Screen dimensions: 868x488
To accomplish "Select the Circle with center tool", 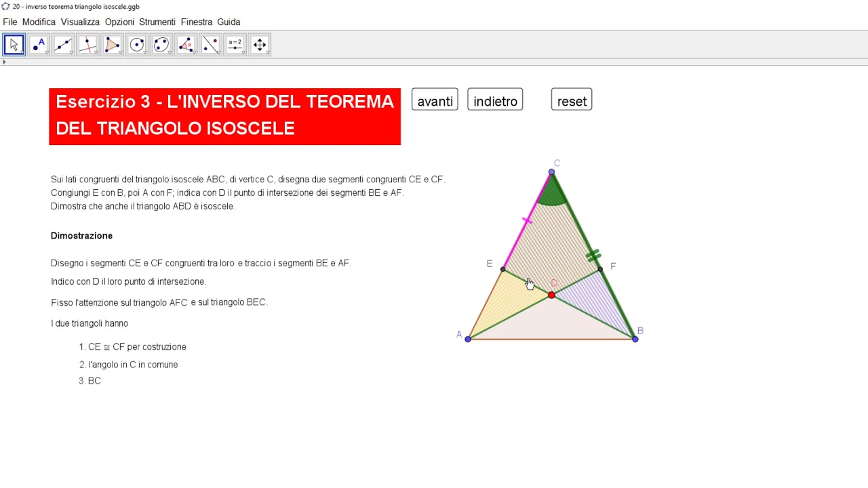I will tap(137, 45).
